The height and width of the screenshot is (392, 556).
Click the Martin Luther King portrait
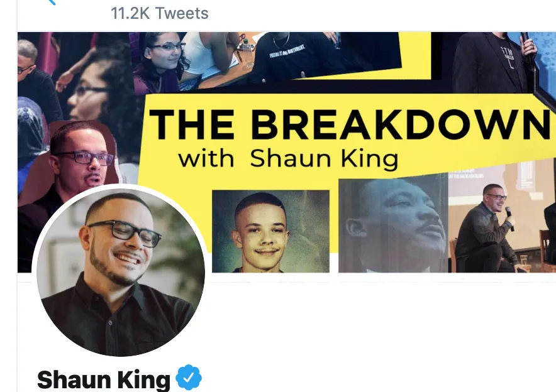(x=393, y=226)
